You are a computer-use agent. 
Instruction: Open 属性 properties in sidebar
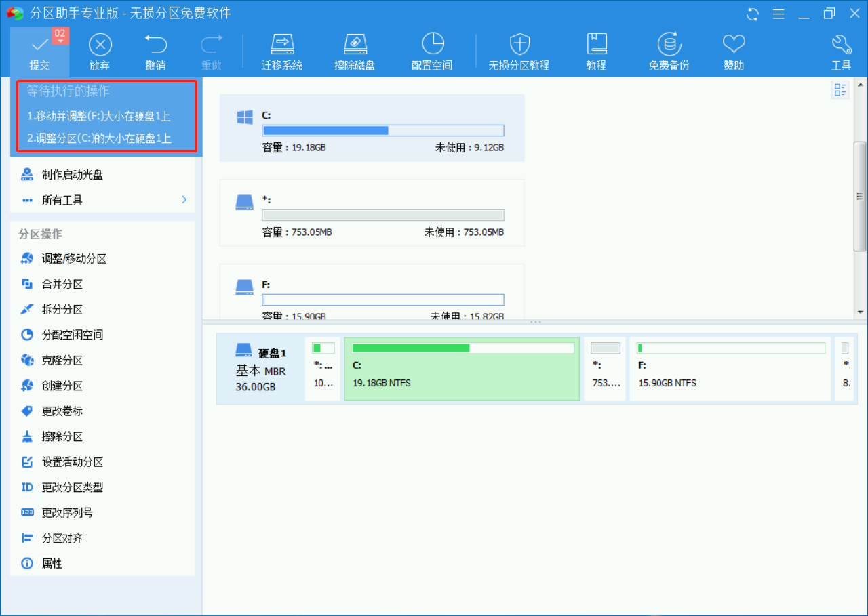pyautogui.click(x=103, y=564)
